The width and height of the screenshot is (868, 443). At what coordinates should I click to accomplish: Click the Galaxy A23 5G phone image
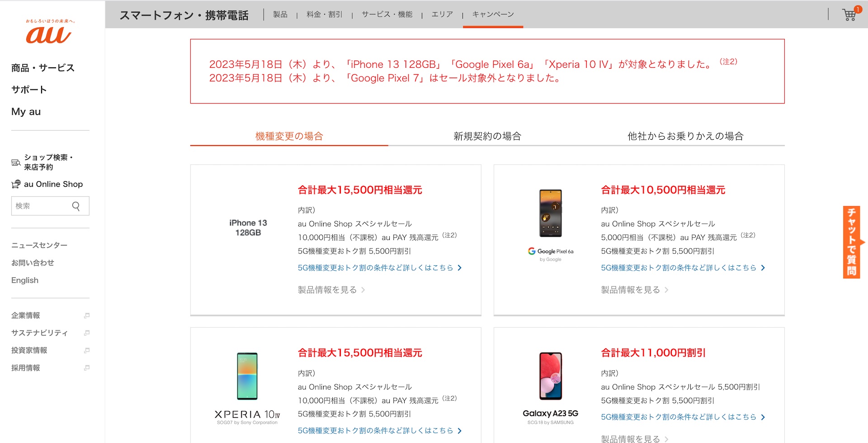[551, 376]
